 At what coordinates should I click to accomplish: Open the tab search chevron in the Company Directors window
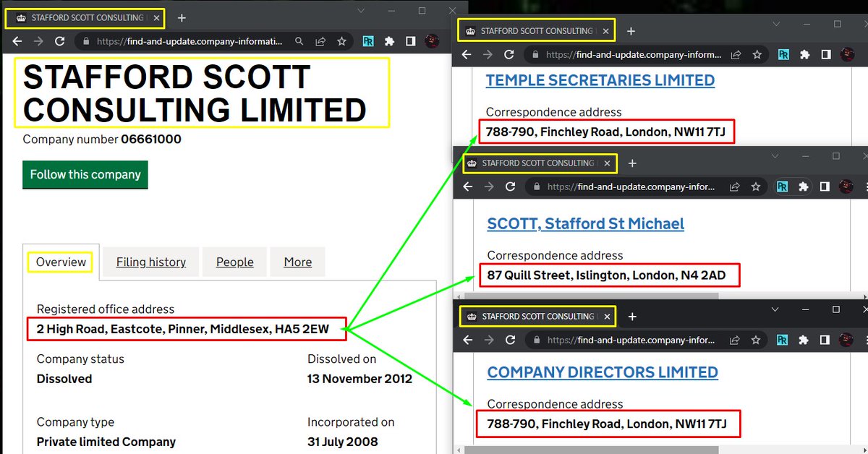pyautogui.click(x=775, y=309)
